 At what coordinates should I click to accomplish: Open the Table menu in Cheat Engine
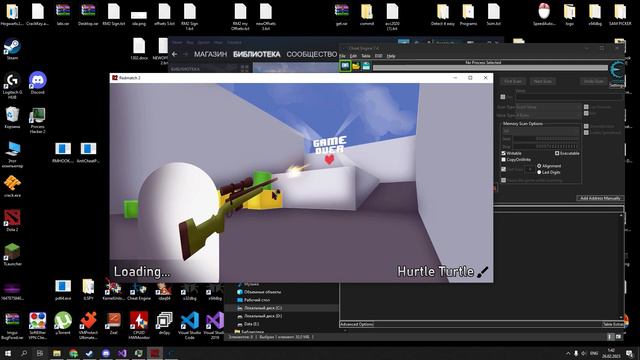(366, 56)
